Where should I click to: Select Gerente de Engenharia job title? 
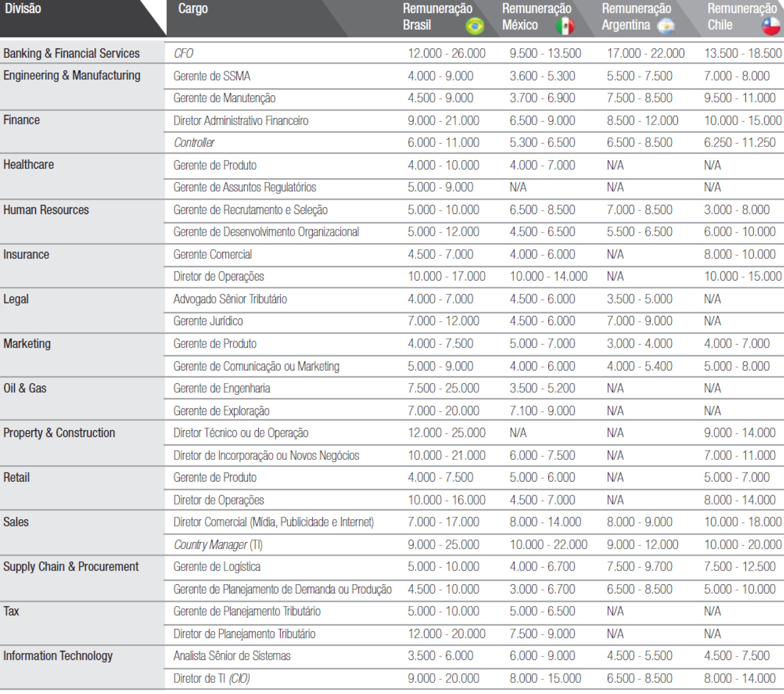coord(222,389)
